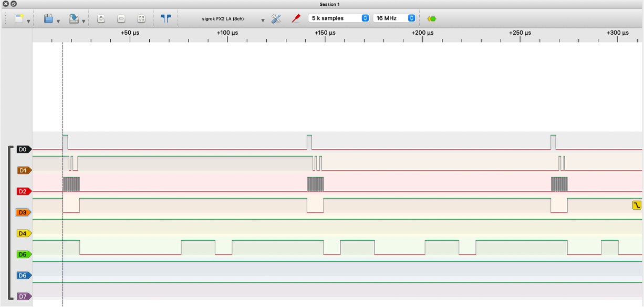Open channel configuration probe icon
The width and height of the screenshot is (644, 307).
[x=296, y=18]
